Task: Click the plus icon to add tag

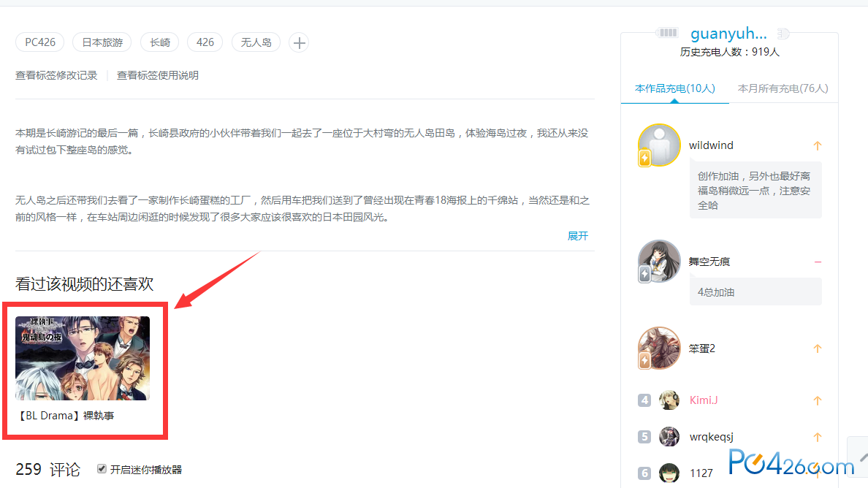Action: click(299, 42)
